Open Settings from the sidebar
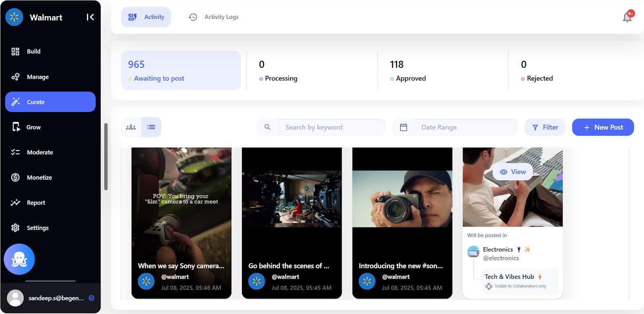644x314 pixels. tap(50, 228)
